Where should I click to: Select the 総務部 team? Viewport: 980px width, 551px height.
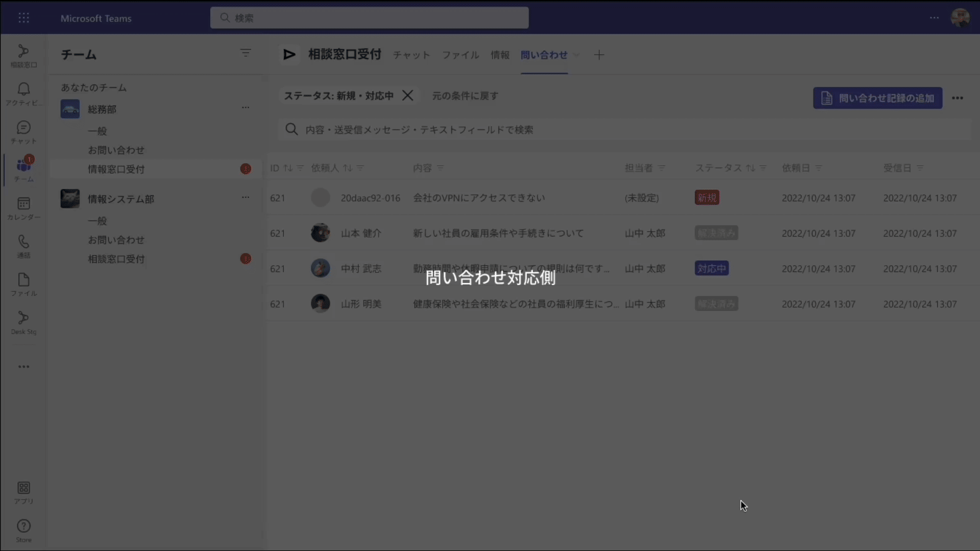pyautogui.click(x=102, y=109)
